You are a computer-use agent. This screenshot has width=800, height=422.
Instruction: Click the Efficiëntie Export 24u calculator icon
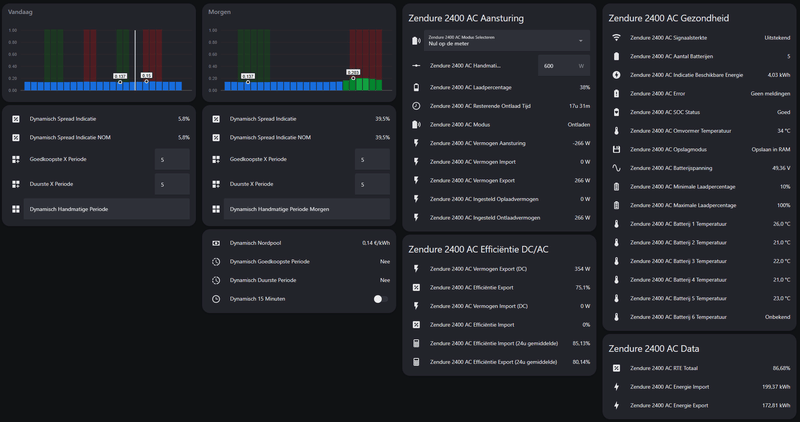pyautogui.click(x=416, y=362)
